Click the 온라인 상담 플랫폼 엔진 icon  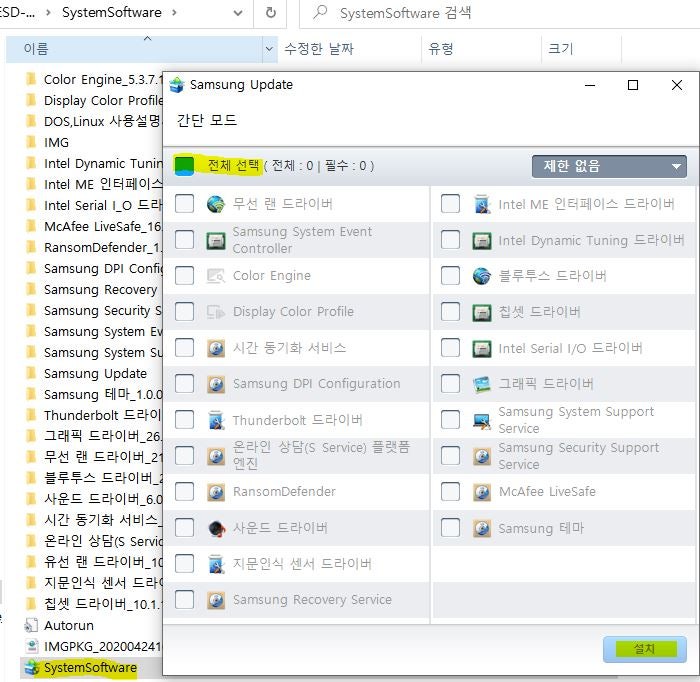pyautogui.click(x=216, y=456)
